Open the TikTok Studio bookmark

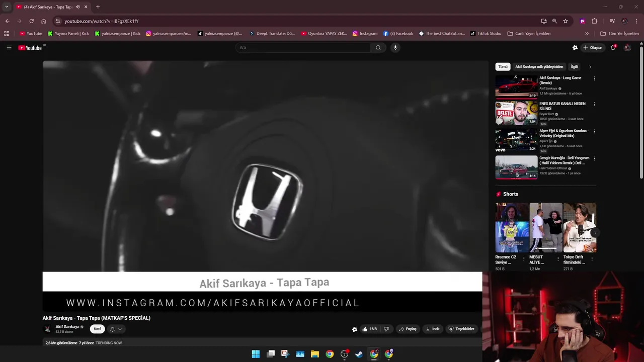click(x=486, y=34)
